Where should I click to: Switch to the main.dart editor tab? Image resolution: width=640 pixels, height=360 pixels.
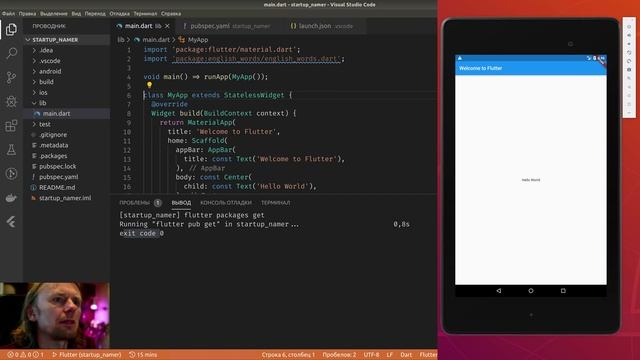(139, 26)
